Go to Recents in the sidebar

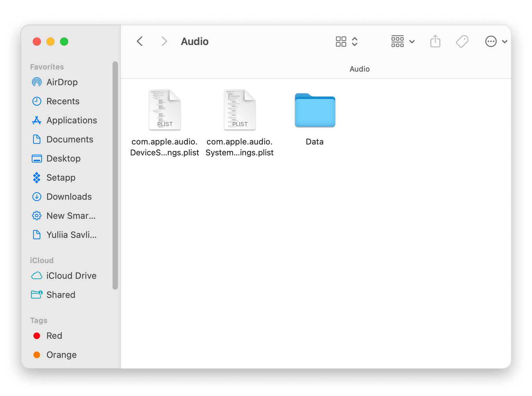63,101
